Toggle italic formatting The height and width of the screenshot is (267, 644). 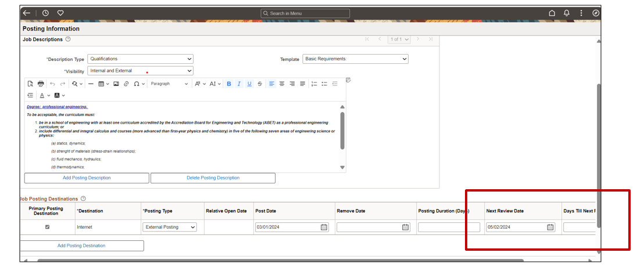(239, 84)
